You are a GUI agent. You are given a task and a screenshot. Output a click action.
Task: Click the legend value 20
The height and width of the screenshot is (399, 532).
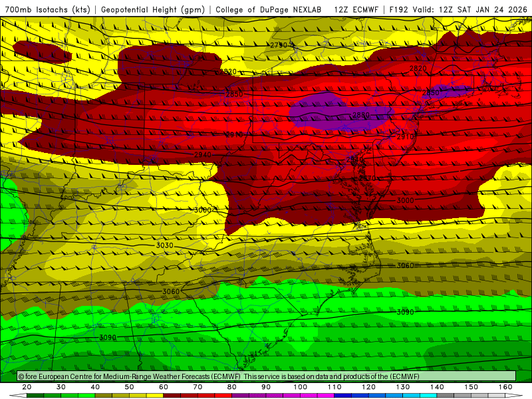27,387
